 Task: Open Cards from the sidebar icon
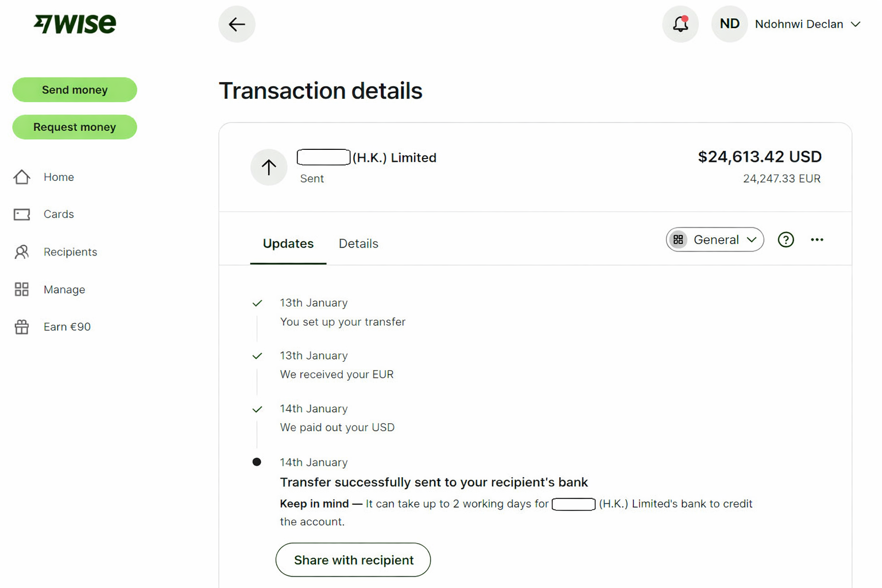[22, 214]
